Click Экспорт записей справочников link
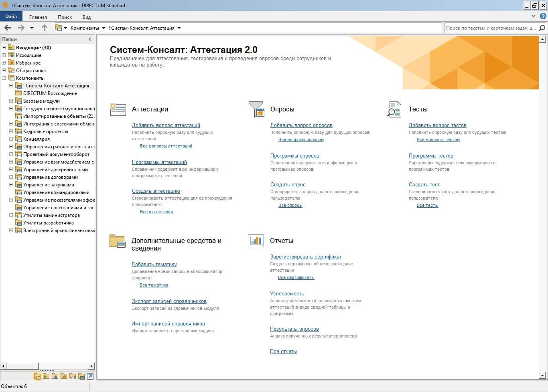The height and width of the screenshot is (392, 548). point(169,301)
